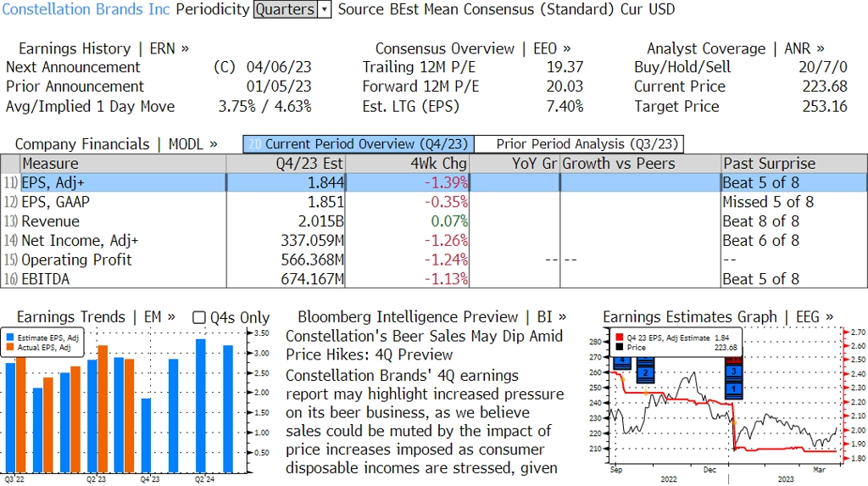
Task: Click the blue Estimate EPS, Adj legend swatch
Action: point(10,338)
